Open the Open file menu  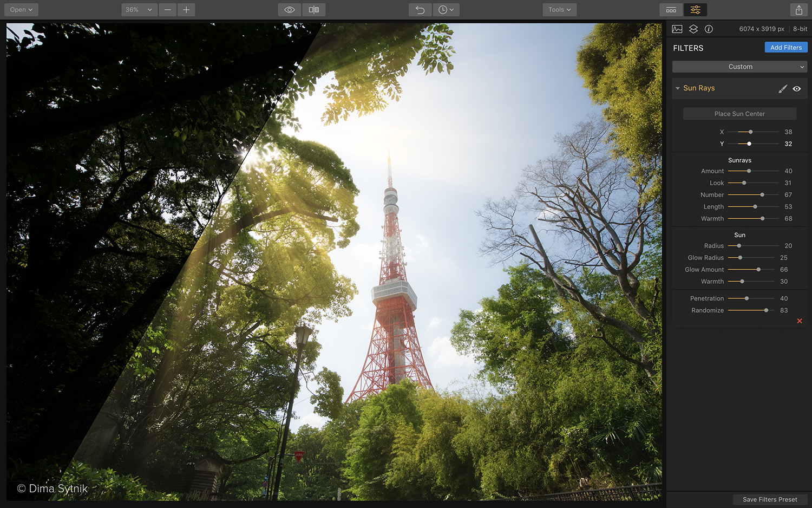tap(21, 10)
